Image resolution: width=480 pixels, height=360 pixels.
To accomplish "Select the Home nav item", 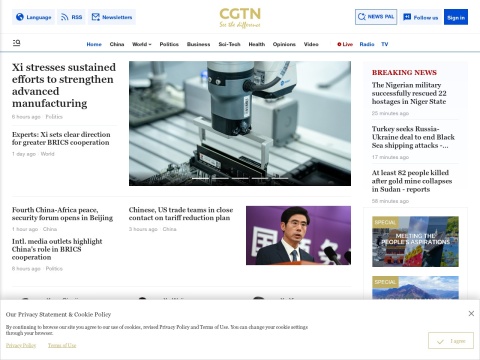I will tap(94, 44).
